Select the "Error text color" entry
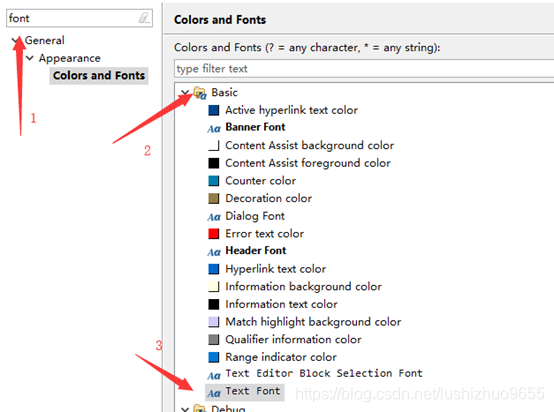Viewport: 554px width, 412px height. click(265, 234)
